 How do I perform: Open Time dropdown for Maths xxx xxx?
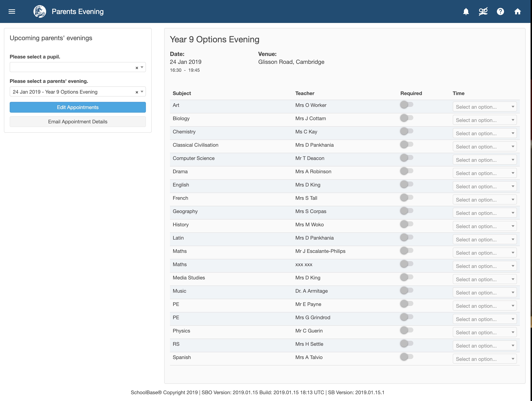pos(485,266)
